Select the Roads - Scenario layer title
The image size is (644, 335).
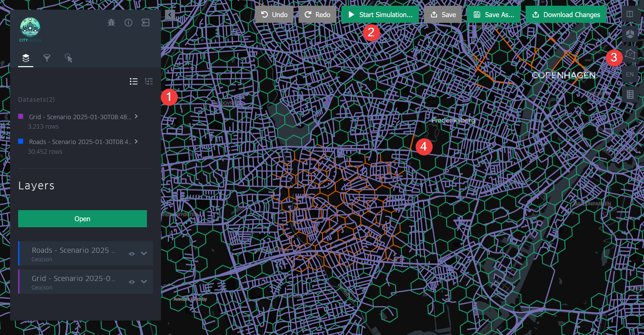tap(73, 250)
